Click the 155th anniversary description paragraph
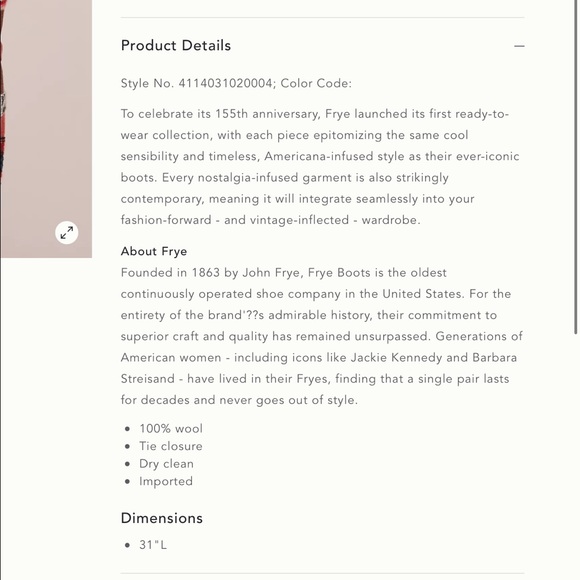 320,167
